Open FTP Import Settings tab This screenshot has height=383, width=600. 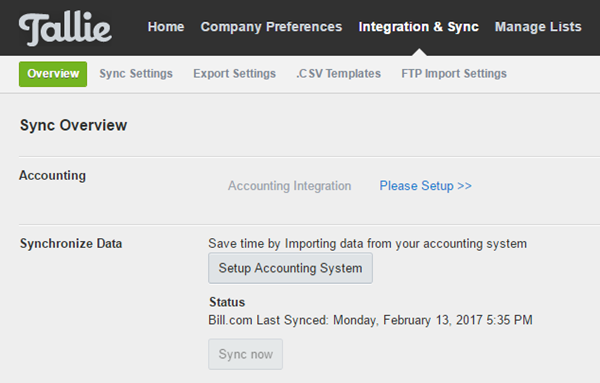454,73
